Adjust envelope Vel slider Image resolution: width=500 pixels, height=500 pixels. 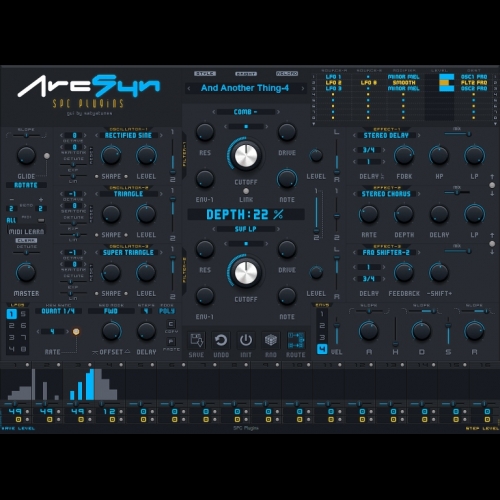point(337,330)
